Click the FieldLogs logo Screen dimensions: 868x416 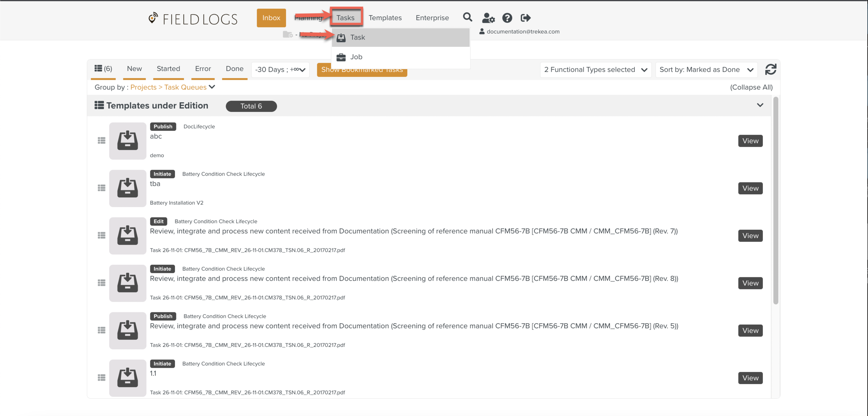(193, 19)
